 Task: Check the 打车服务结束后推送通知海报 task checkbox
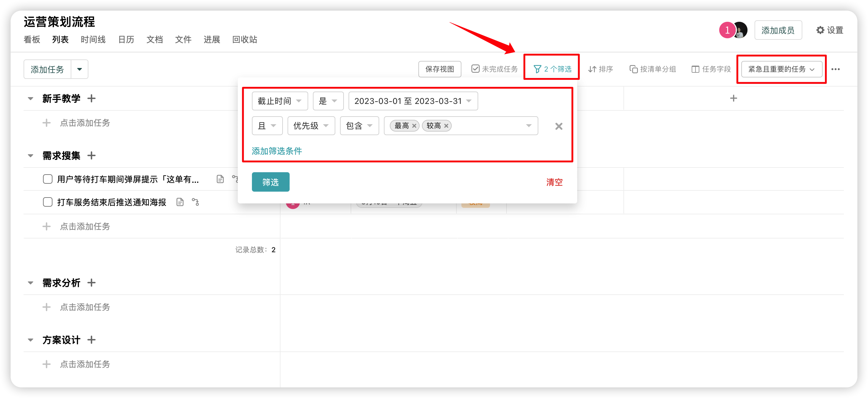pyautogui.click(x=47, y=202)
